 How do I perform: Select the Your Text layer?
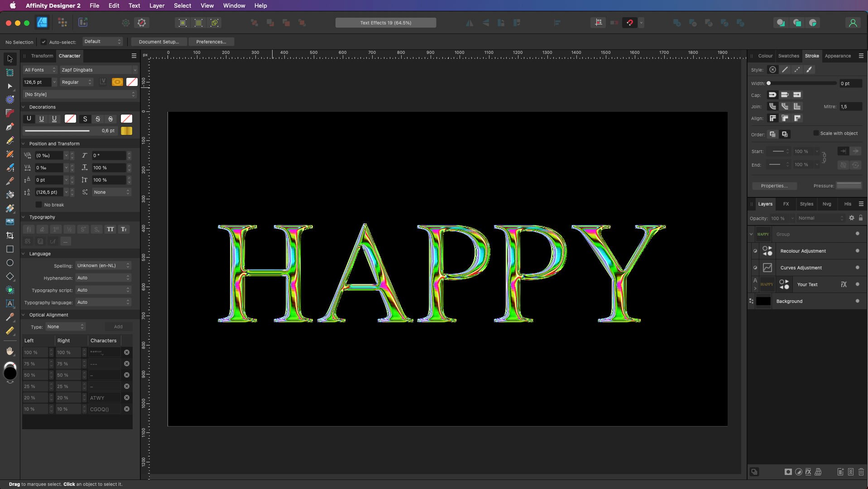pyautogui.click(x=807, y=284)
